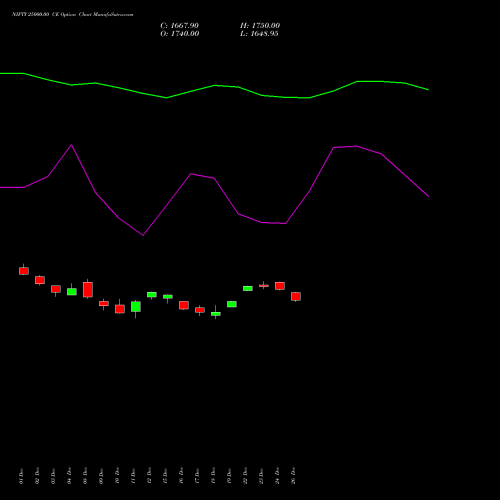Select the 04 Dec date label
The image size is (500, 500).
[69, 476]
